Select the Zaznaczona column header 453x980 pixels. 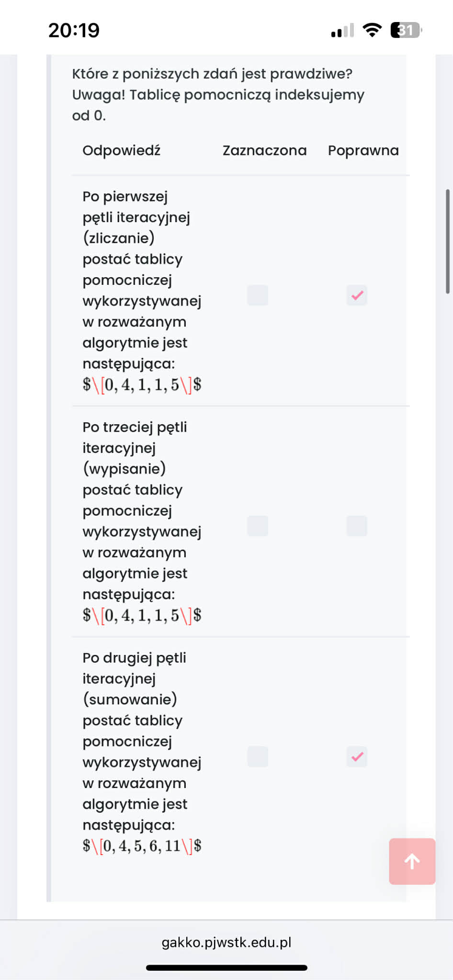click(x=264, y=150)
